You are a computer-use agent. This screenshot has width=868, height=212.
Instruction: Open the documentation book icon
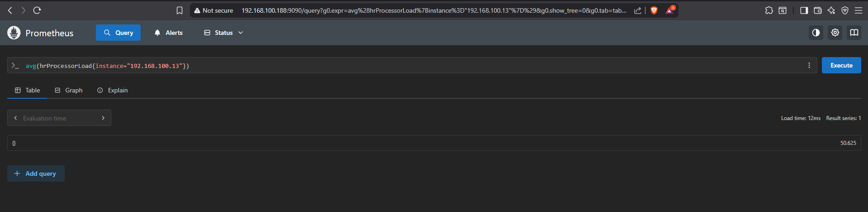[854, 33]
